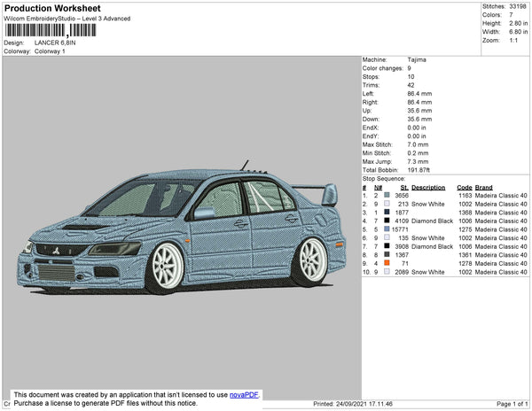Click gray swatch for stop 8 (1367)

(387, 254)
